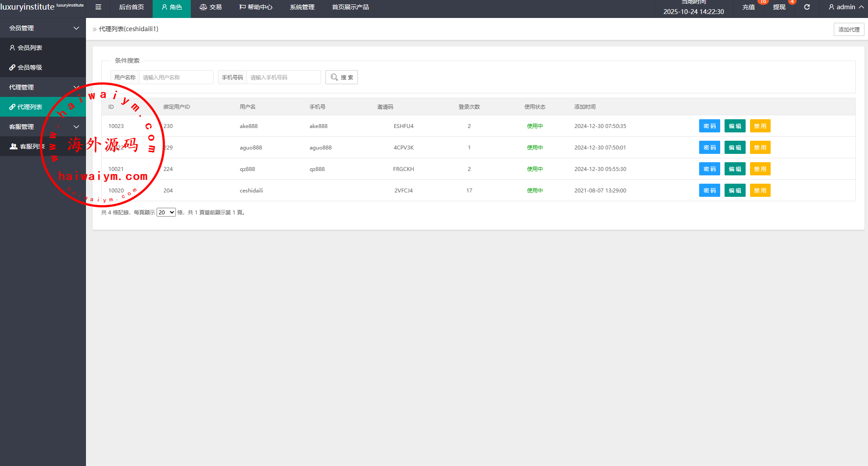Open the 充值 notifications
868x466 pixels.
748,7
